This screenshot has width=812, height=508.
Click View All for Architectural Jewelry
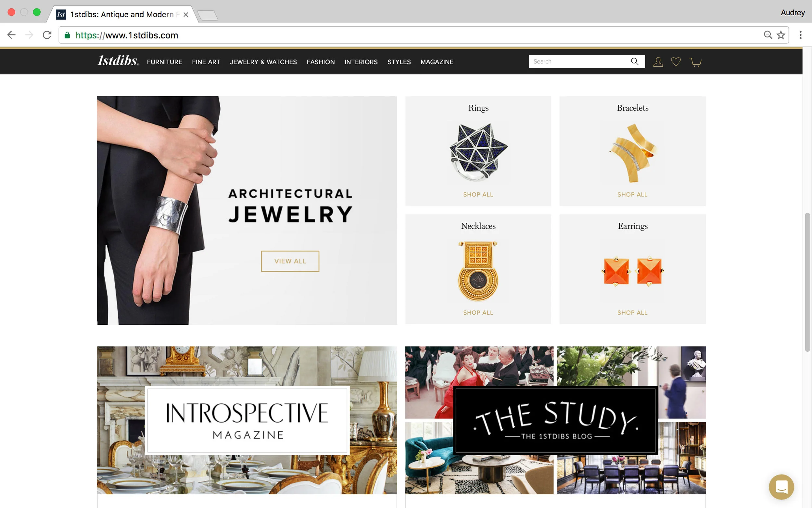pyautogui.click(x=290, y=261)
